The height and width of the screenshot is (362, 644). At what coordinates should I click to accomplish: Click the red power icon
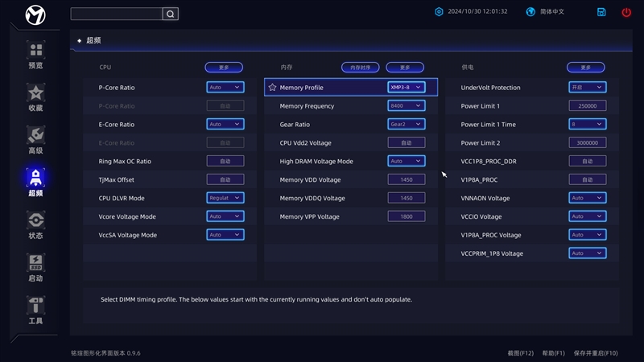(x=626, y=12)
